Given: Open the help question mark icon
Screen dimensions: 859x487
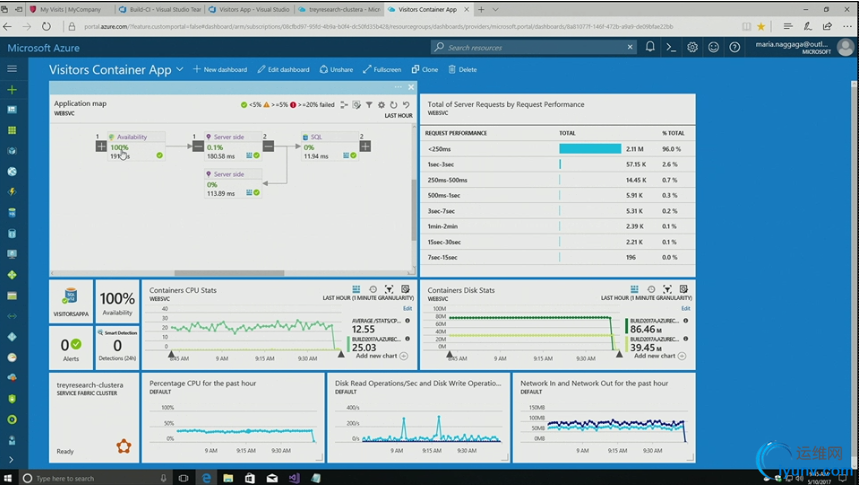Looking at the screenshot, I should [735, 48].
